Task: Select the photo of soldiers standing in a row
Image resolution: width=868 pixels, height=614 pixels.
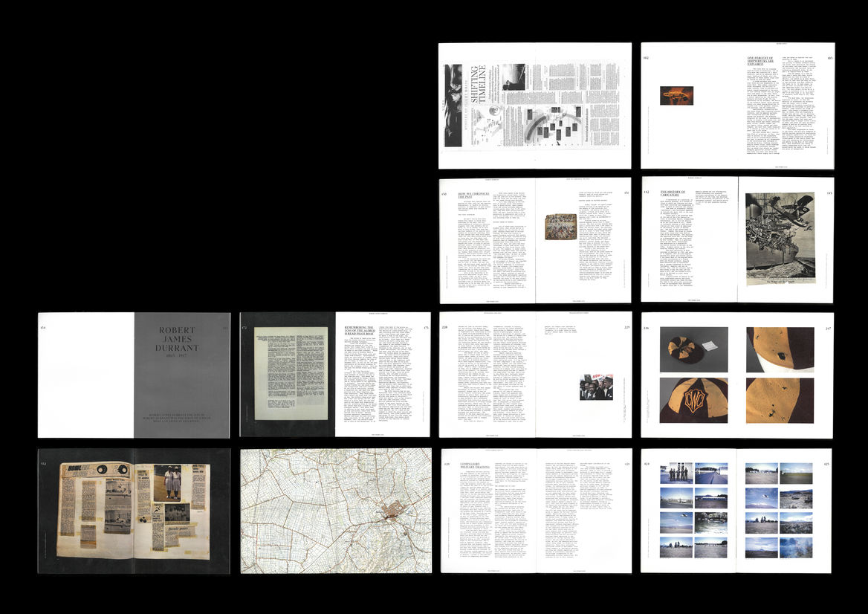Action: [676, 473]
